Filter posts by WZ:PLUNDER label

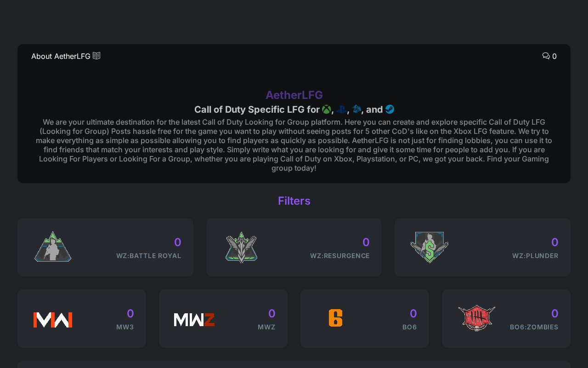(x=536, y=256)
